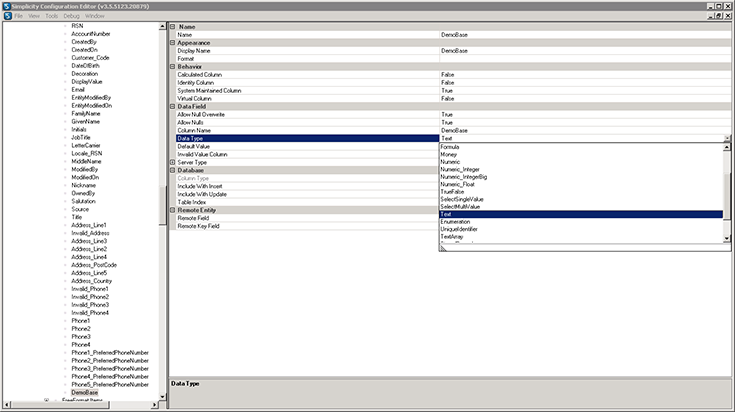Image resolution: width=735 pixels, height=412 pixels.
Task: Click the Format value field
Action: pyautogui.click(x=585, y=59)
